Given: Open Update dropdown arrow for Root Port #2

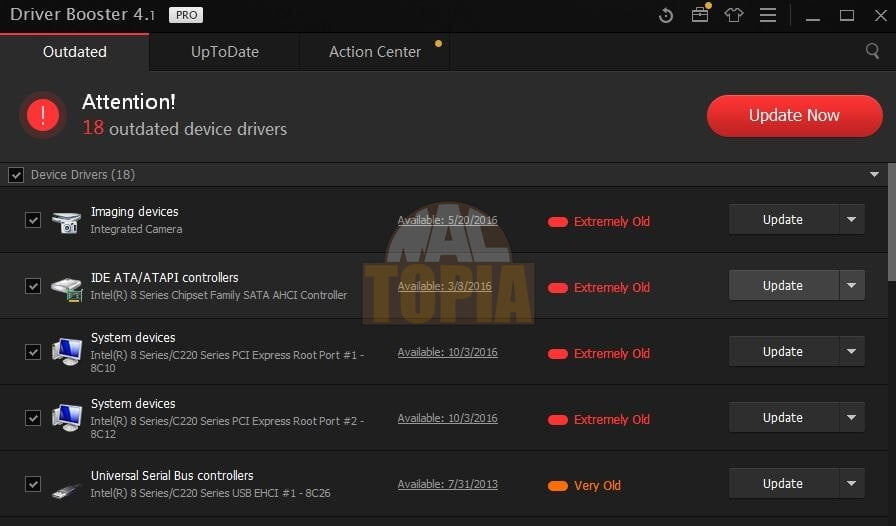Looking at the screenshot, I should coord(851,417).
